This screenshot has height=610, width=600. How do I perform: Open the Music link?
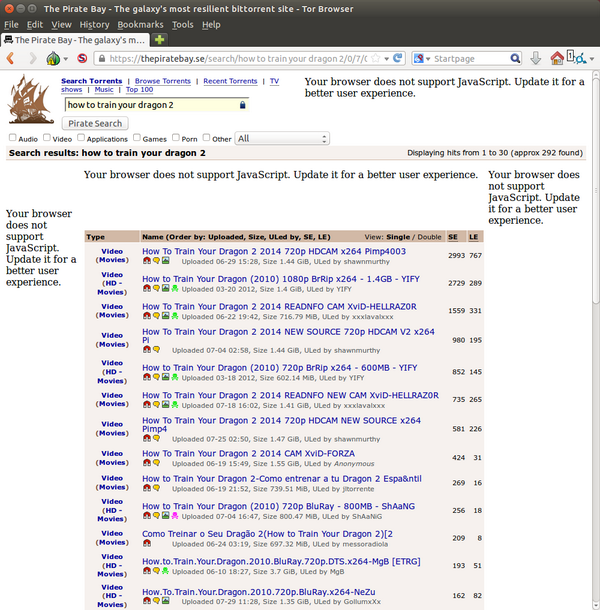pos(104,89)
